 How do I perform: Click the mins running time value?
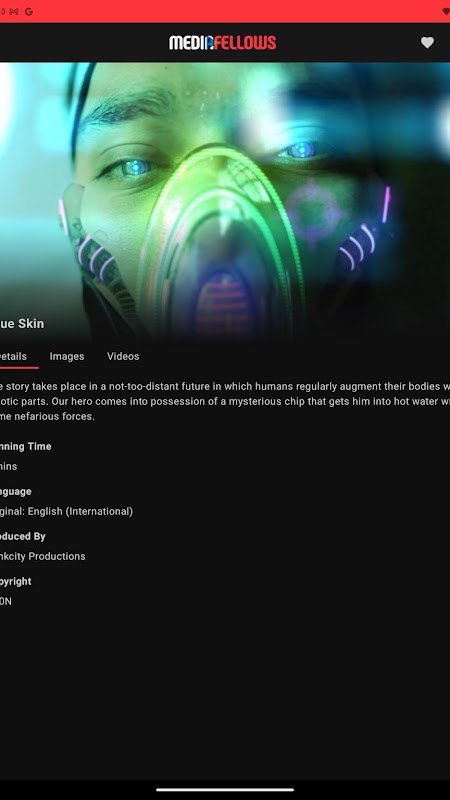tap(9, 466)
